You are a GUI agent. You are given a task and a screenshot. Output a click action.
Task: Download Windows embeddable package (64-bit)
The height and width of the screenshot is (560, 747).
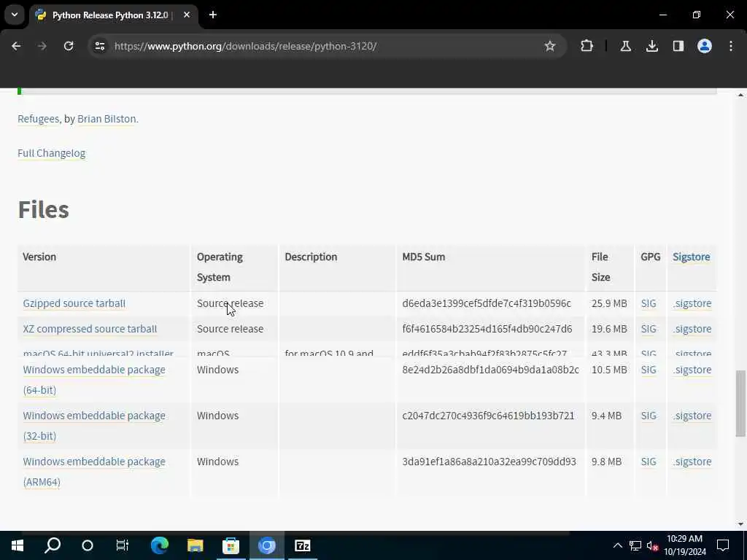pyautogui.click(x=94, y=379)
